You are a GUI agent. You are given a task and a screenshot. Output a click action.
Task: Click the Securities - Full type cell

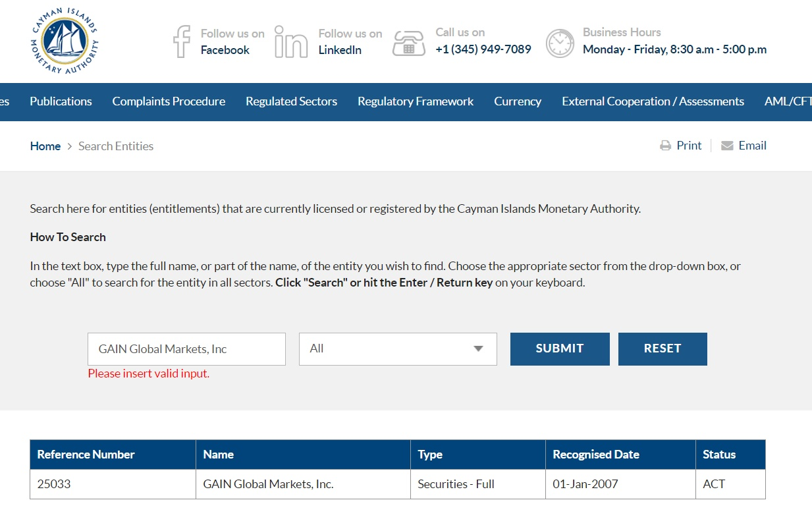pos(478,484)
